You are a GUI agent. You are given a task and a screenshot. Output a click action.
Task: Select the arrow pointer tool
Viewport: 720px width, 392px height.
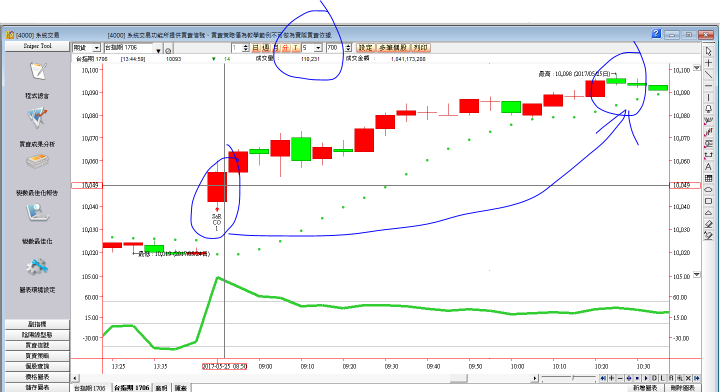click(x=708, y=51)
